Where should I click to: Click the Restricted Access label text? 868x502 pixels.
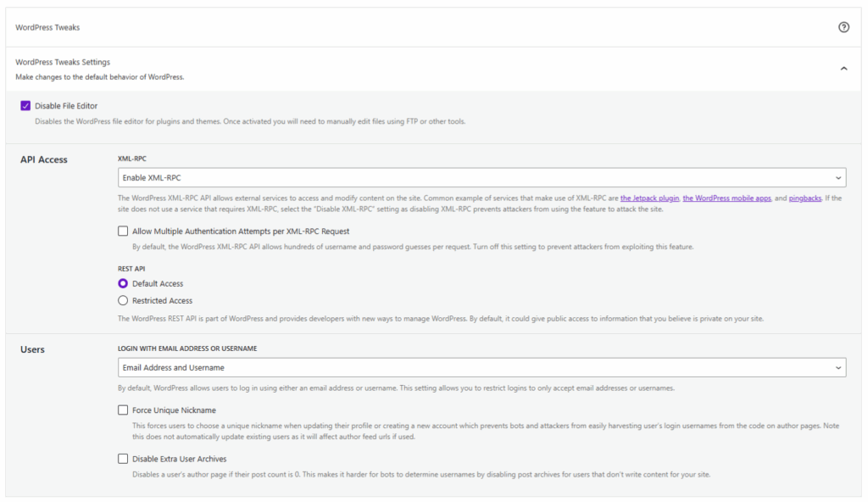coord(162,300)
